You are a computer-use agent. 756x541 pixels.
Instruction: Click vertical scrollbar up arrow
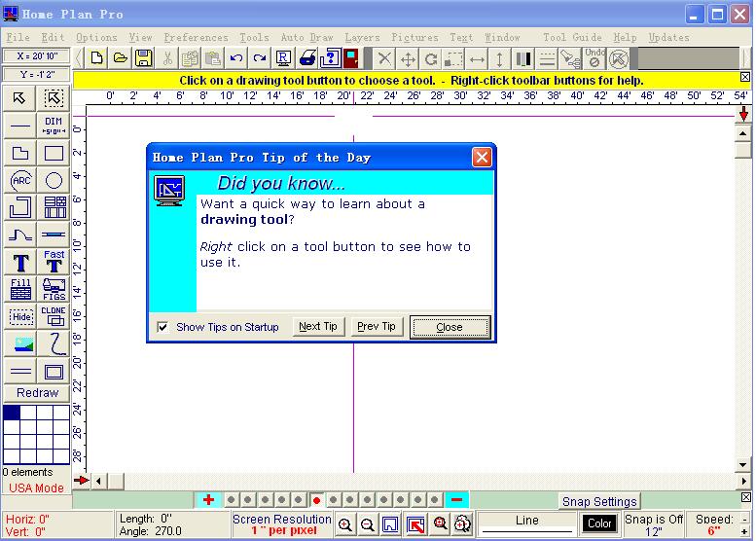[743, 133]
